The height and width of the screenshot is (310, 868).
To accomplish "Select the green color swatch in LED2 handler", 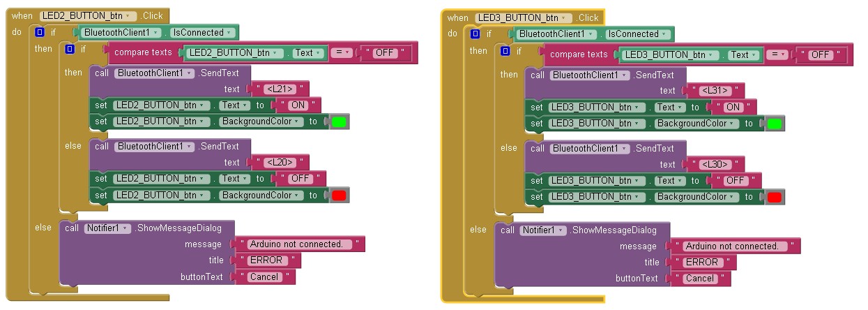I will pos(340,122).
